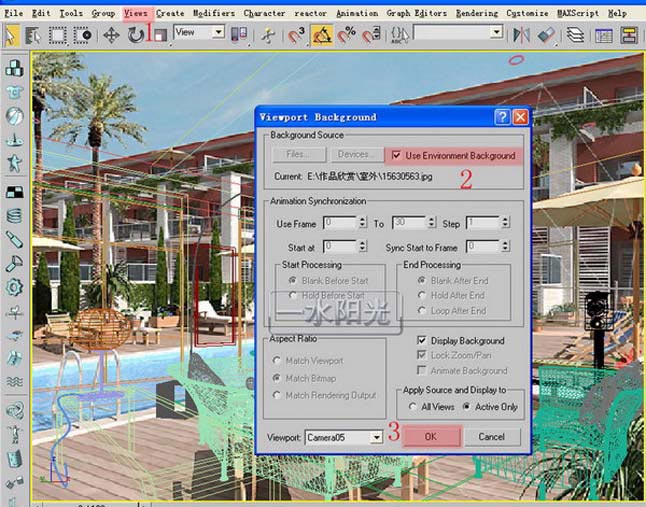Click the Use Frame spinner arrows

tap(363, 222)
